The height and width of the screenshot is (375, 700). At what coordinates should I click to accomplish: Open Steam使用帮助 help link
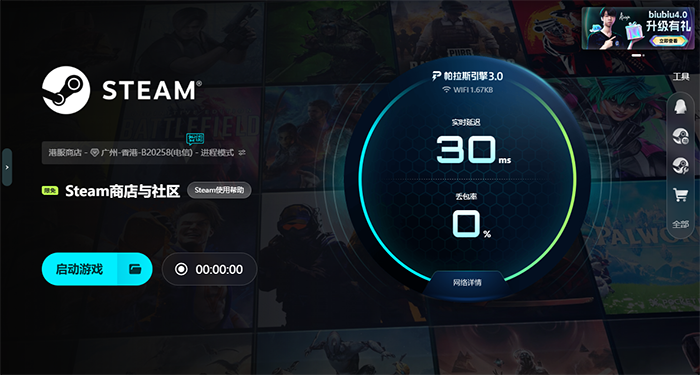coord(219,190)
